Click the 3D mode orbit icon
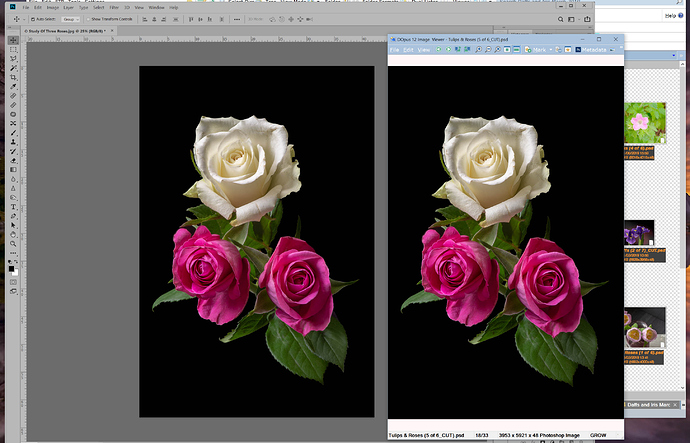This screenshot has width=690, height=443. point(272,19)
